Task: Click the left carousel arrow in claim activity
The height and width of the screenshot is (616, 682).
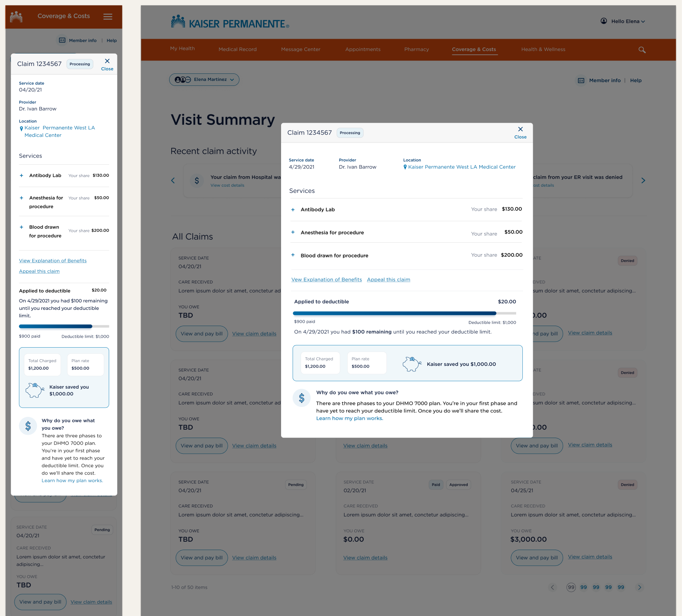Action: (173, 180)
